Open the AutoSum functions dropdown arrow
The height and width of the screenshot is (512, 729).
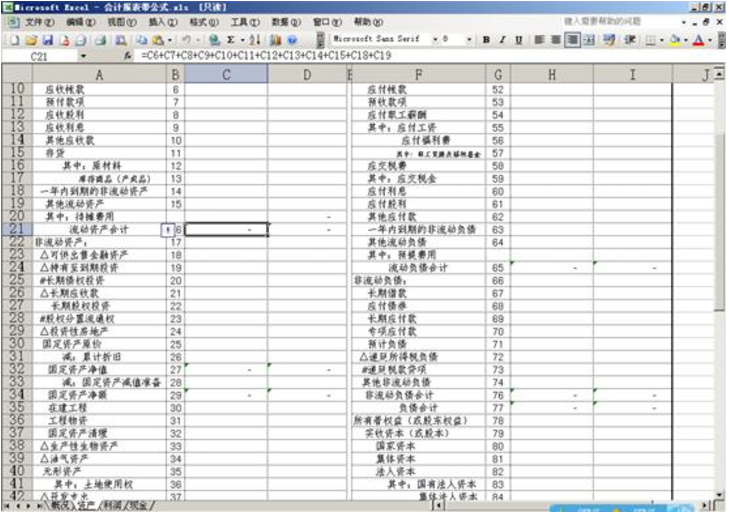(242, 40)
